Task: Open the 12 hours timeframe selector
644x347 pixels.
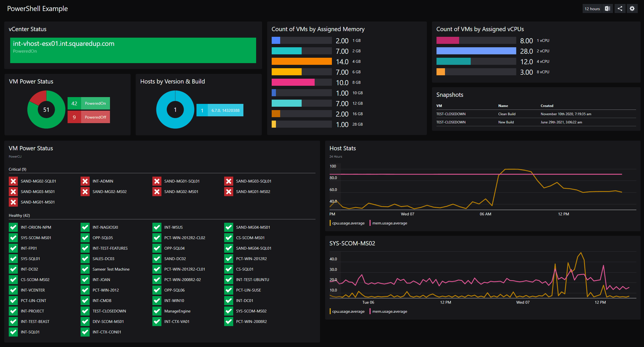Action: click(x=592, y=8)
